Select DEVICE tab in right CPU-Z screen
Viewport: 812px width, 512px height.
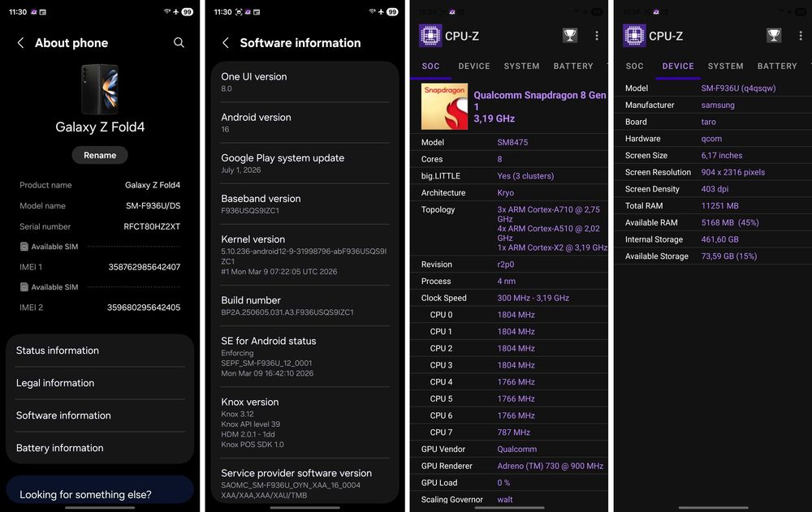click(x=678, y=67)
